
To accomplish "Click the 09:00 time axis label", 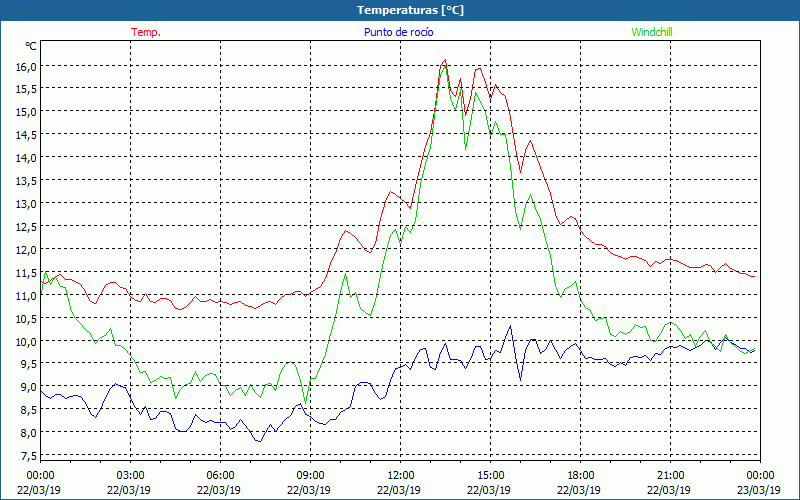I will click(x=310, y=476).
